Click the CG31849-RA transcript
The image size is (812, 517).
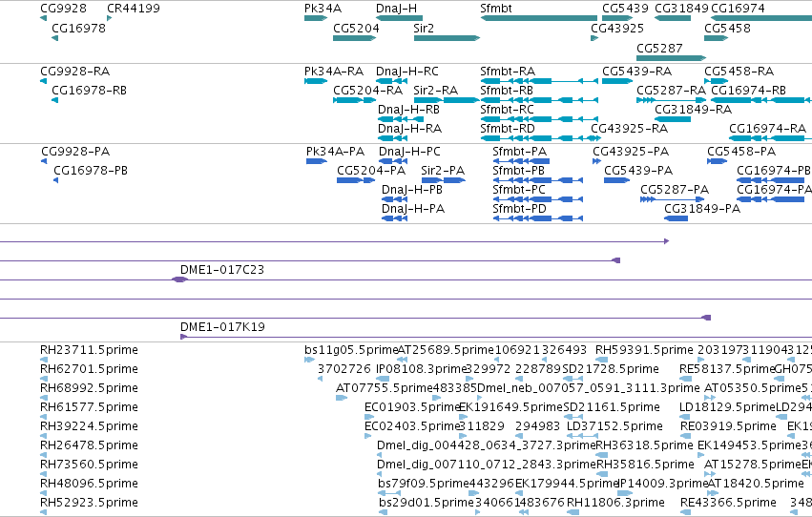click(x=673, y=119)
